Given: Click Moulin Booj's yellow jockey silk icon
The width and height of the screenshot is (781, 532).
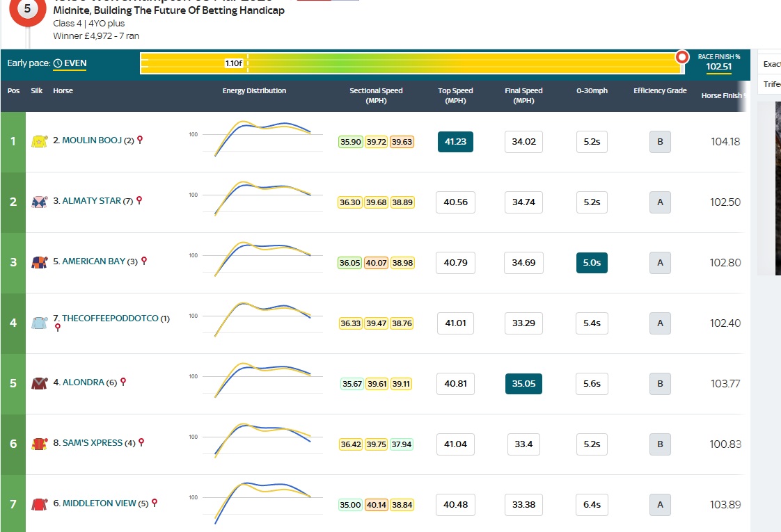Looking at the screenshot, I should pos(38,141).
